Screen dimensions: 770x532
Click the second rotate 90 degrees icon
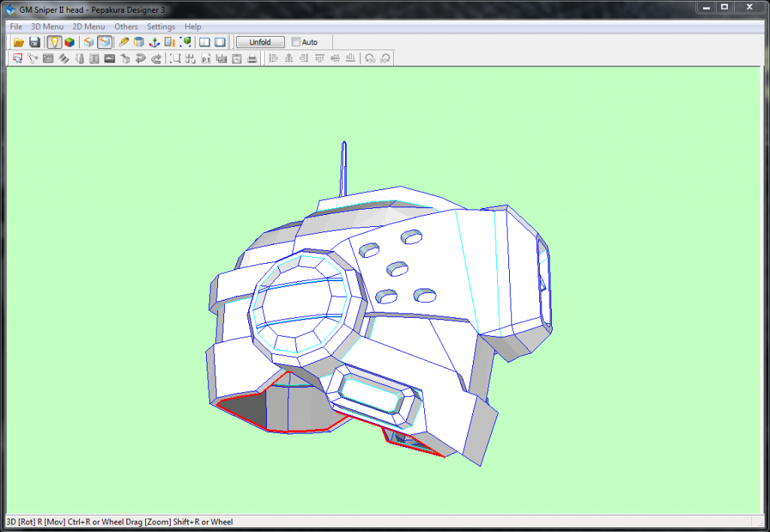(x=386, y=59)
